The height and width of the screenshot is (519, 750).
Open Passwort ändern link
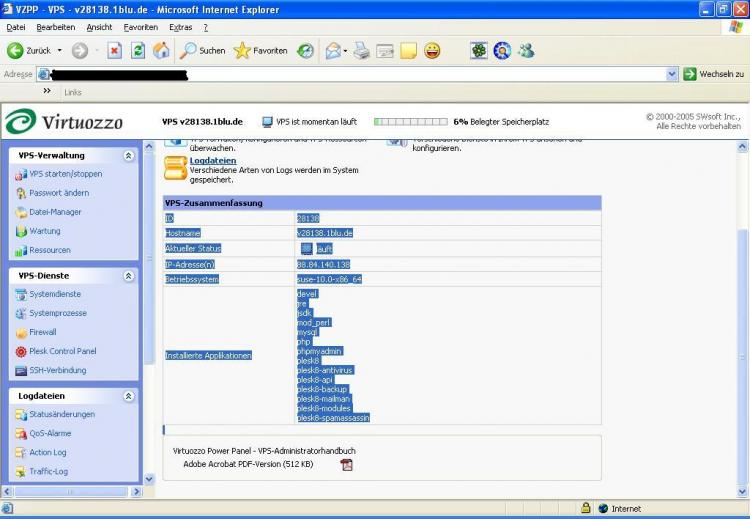pyautogui.click(x=59, y=193)
